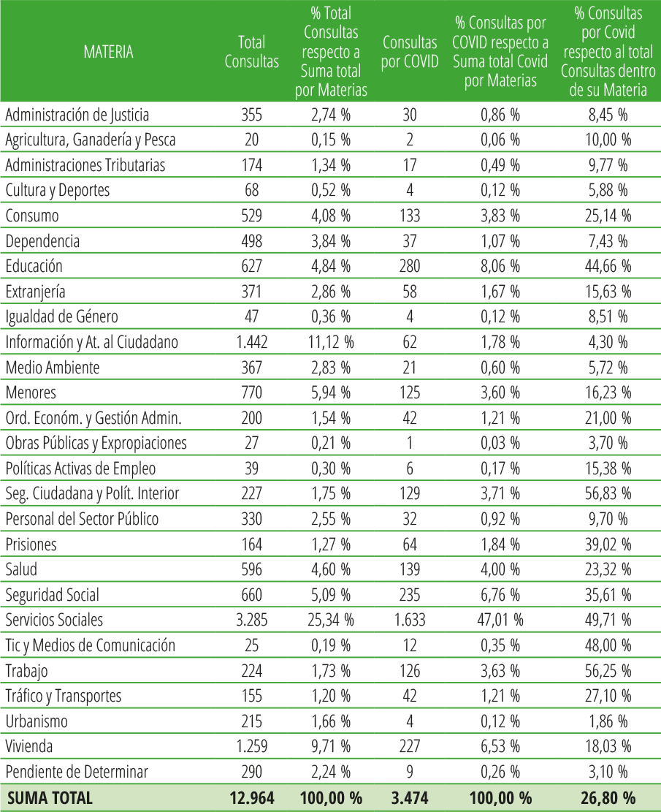Select the 56,83 % cell
This screenshot has width=661, height=812.
click(x=608, y=493)
